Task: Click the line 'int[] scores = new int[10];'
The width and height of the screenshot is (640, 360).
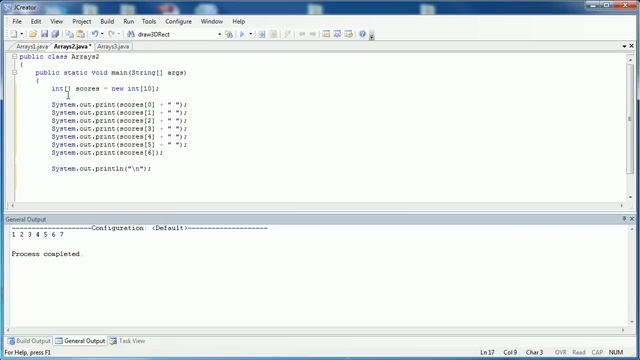Action: point(105,89)
